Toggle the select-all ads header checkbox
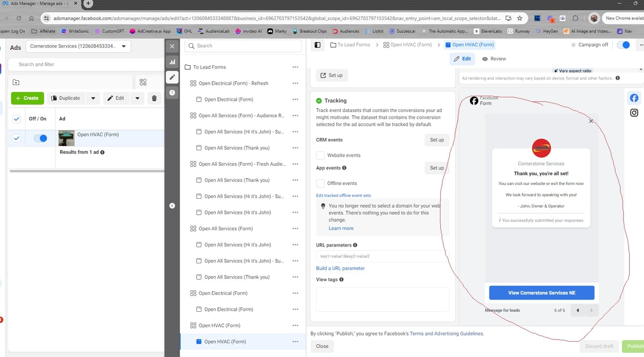Screen dimensions: 644x357 (16, 119)
